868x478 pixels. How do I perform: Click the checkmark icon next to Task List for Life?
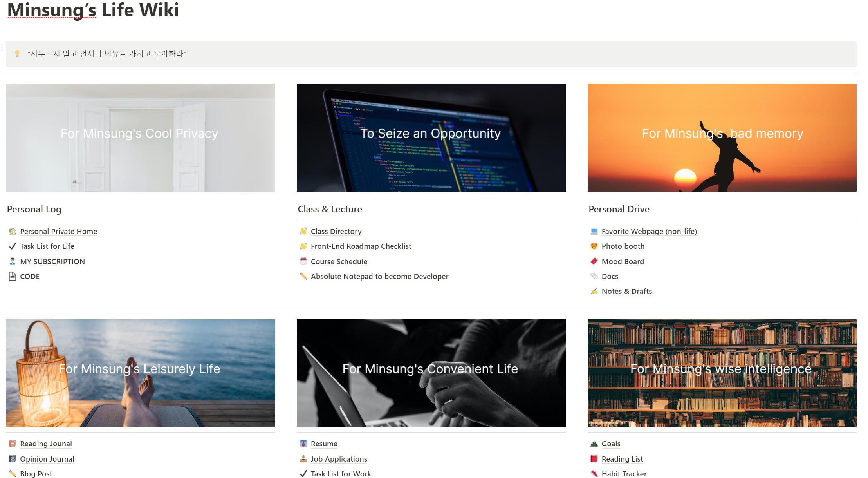click(x=13, y=246)
